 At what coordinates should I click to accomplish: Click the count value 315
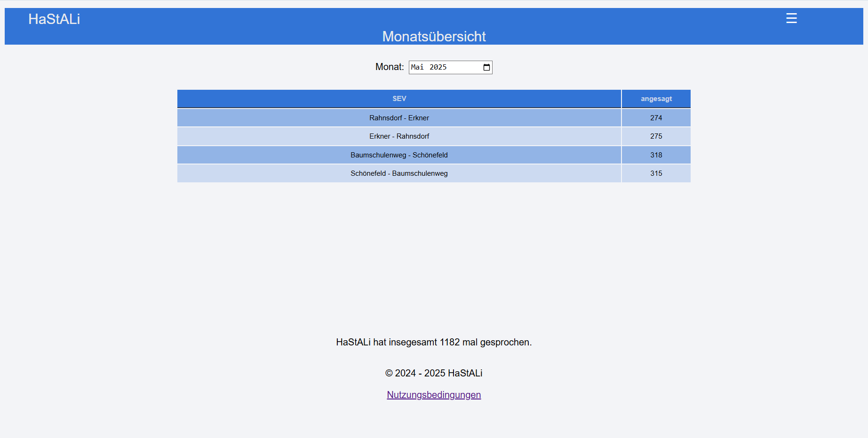(x=656, y=173)
